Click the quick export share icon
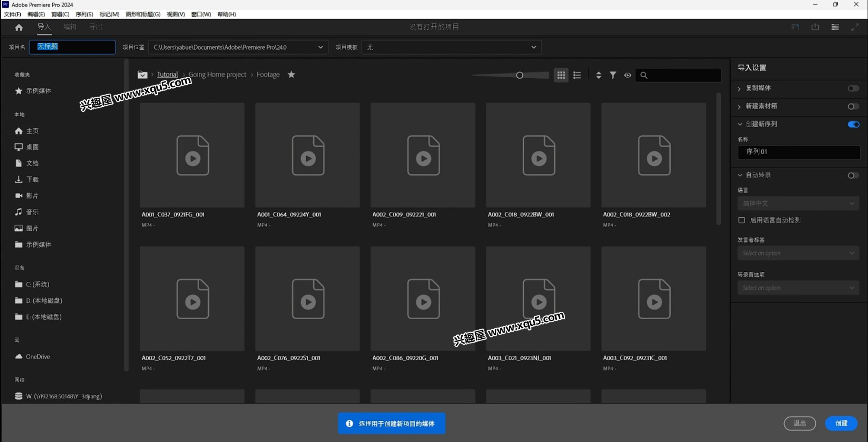Viewport: 868px width, 442px height. [x=815, y=27]
